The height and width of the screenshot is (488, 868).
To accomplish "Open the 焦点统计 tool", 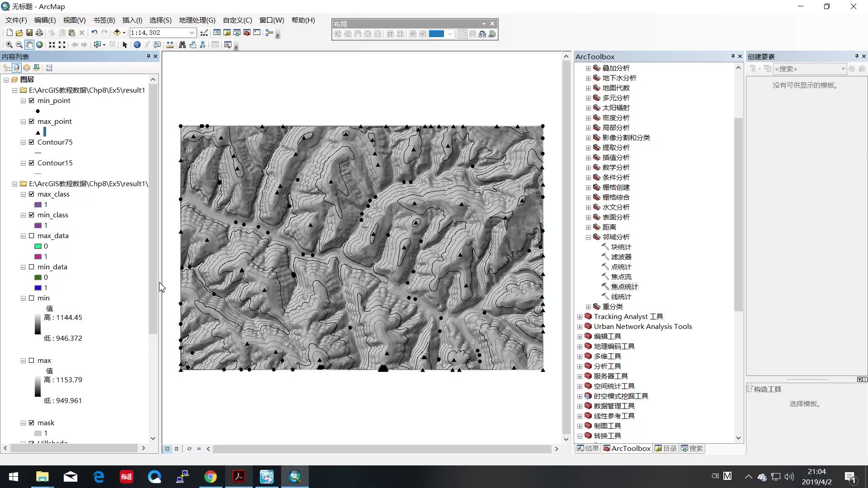I will [624, 286].
